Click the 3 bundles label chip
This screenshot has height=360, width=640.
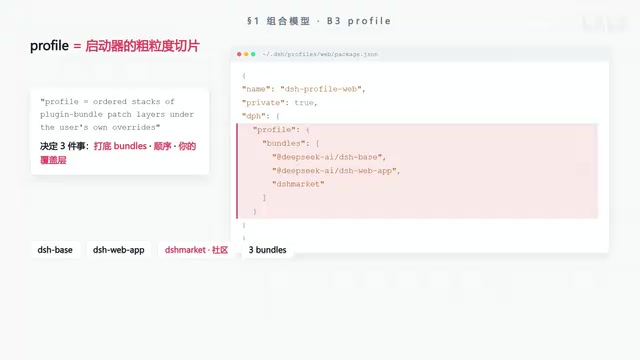click(x=268, y=250)
